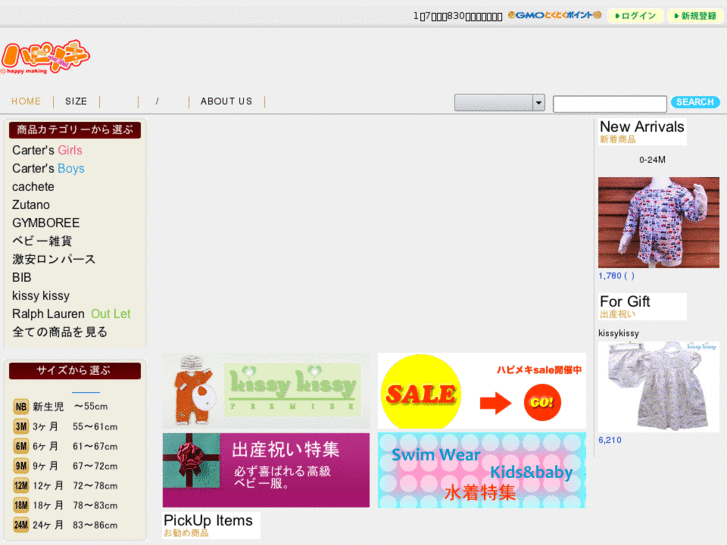727x545 pixels.
Task: Click the 6,210 price link
Action: [610, 440]
